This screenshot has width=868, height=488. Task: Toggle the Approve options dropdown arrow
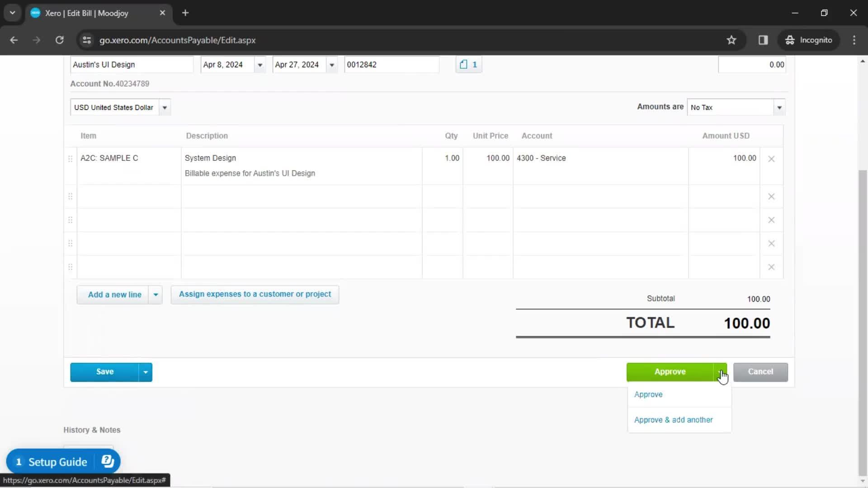(721, 372)
